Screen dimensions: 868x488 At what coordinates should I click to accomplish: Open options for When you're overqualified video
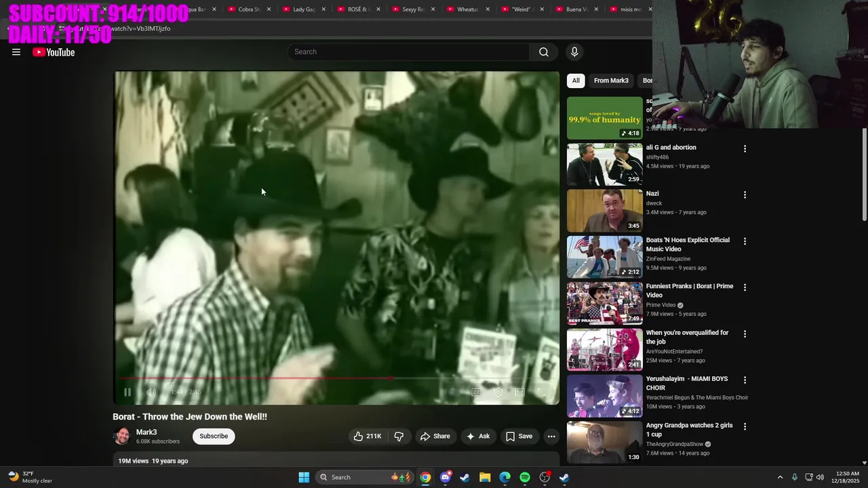(745, 334)
